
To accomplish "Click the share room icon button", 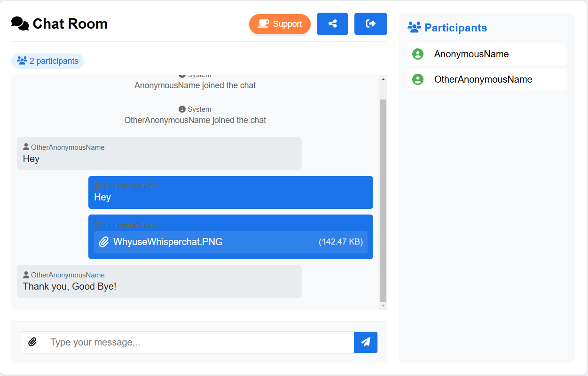I will [x=332, y=24].
